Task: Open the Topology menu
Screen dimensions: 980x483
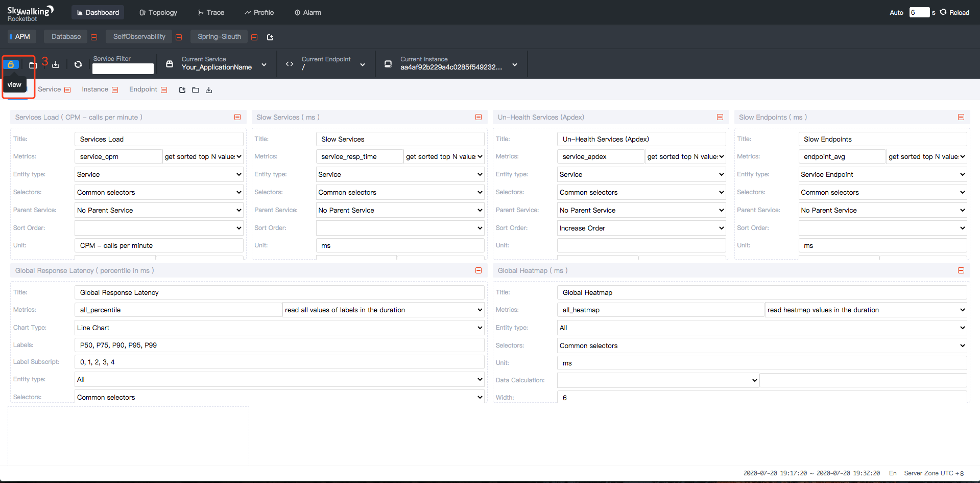Action: click(x=158, y=12)
